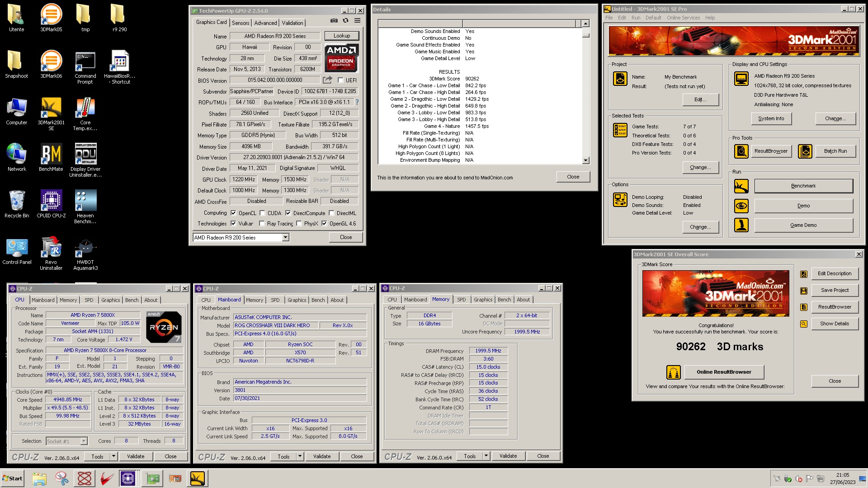Open Online Services menu in 3DMark2001
This screenshot has width=868, height=488.
[683, 18]
